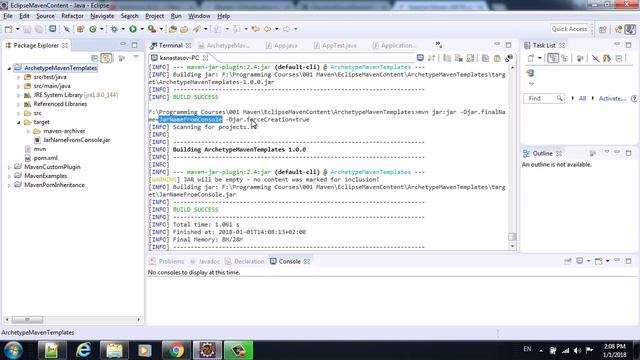Open the Window menu
The image size is (640, 360).
click(199, 16)
